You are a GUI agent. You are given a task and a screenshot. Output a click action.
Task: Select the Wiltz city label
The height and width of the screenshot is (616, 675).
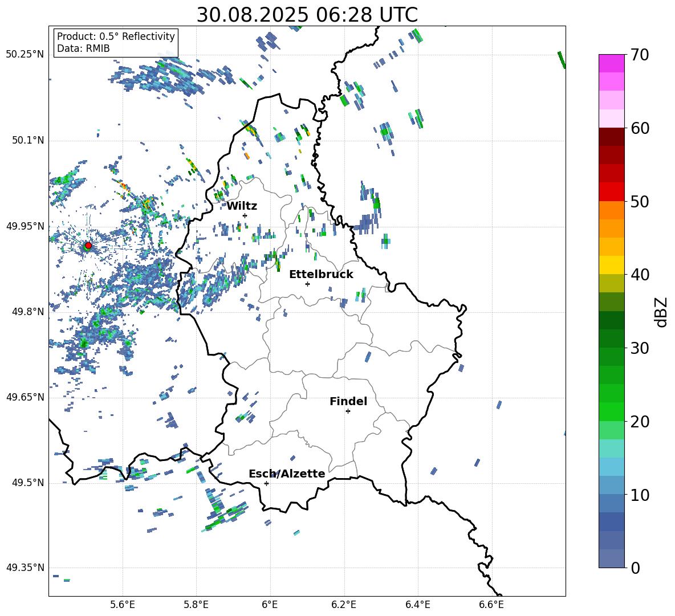(x=242, y=206)
